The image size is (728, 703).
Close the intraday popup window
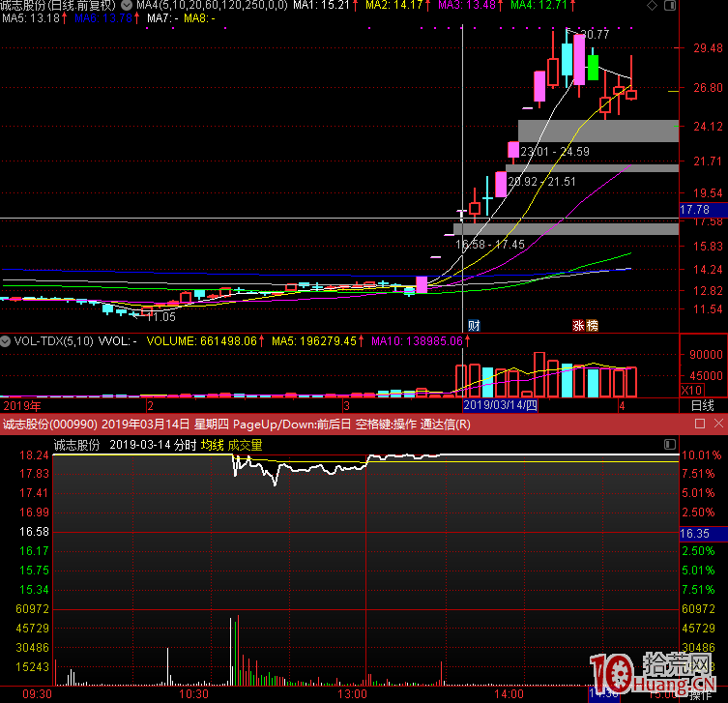pyautogui.click(x=718, y=424)
